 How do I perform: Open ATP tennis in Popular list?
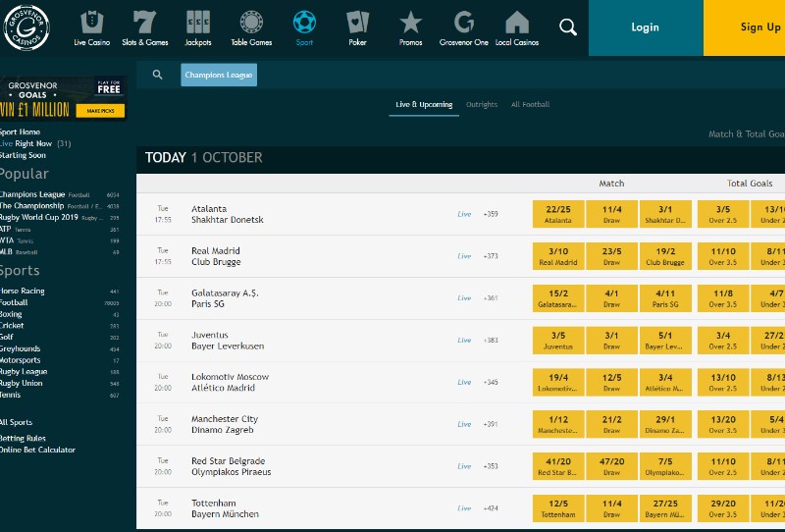click(60, 229)
